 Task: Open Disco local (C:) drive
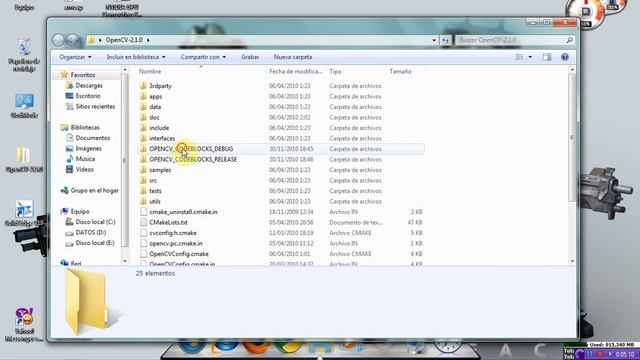pyautogui.click(x=95, y=222)
